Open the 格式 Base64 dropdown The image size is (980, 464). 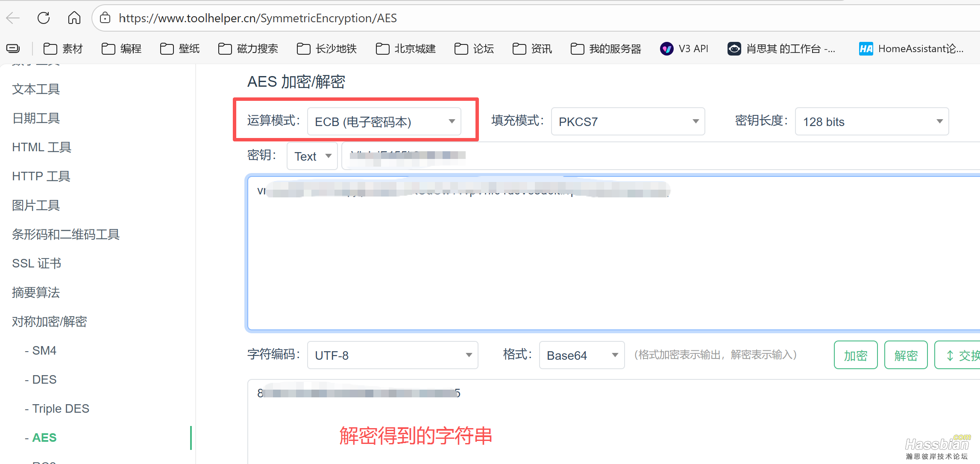click(x=581, y=355)
